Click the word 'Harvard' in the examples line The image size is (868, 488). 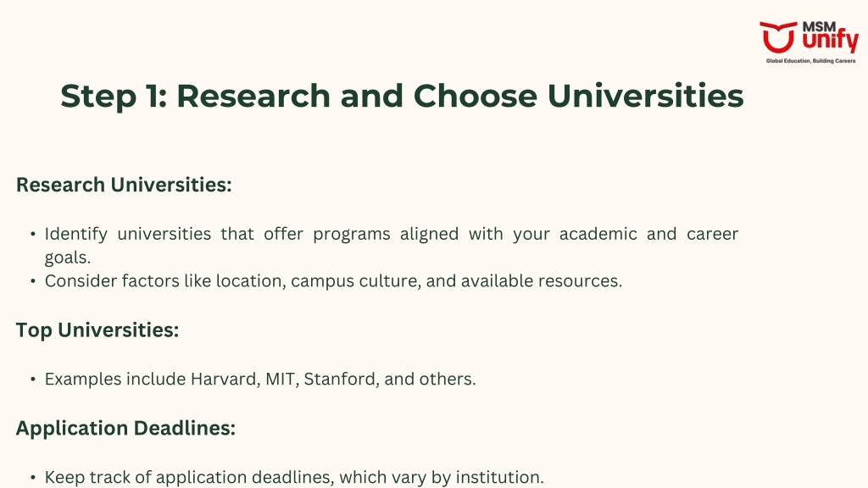pyautogui.click(x=225, y=379)
